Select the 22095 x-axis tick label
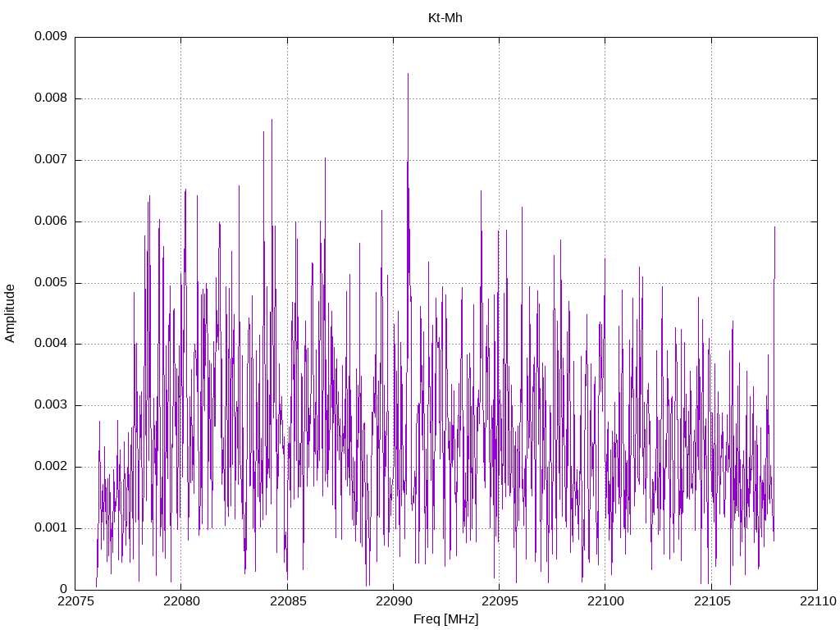 [499, 602]
